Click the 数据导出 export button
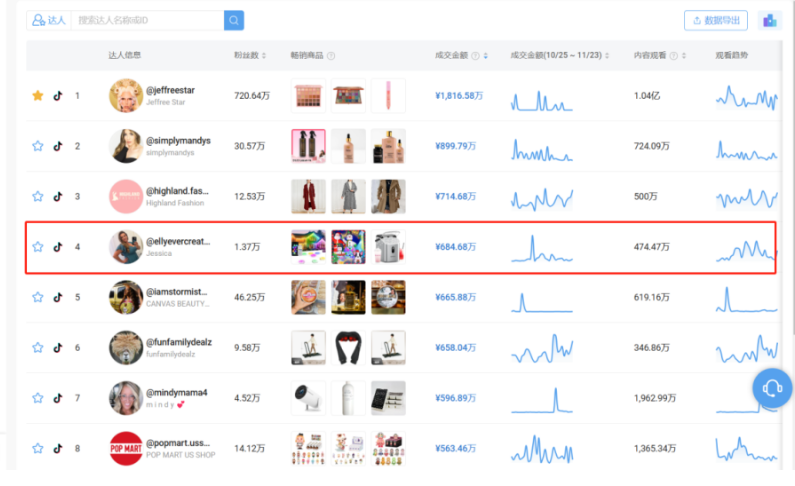This screenshot has width=795, height=486. click(x=716, y=20)
